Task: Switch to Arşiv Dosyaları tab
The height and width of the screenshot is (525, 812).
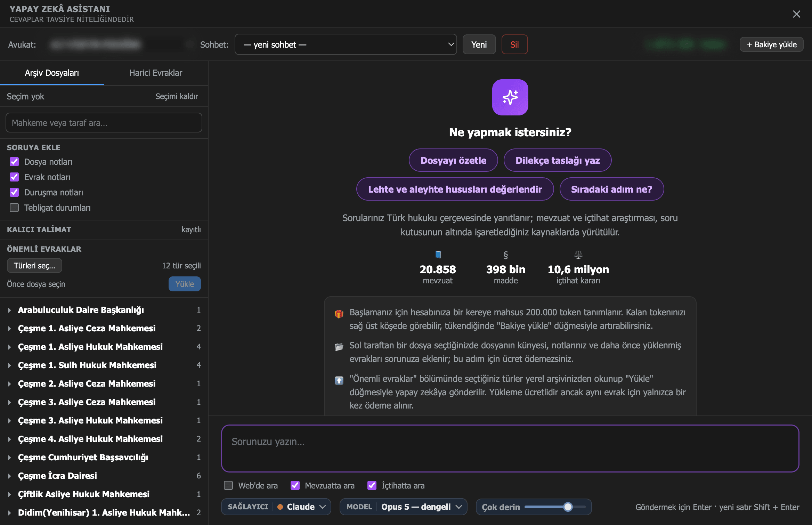Action: coord(52,73)
